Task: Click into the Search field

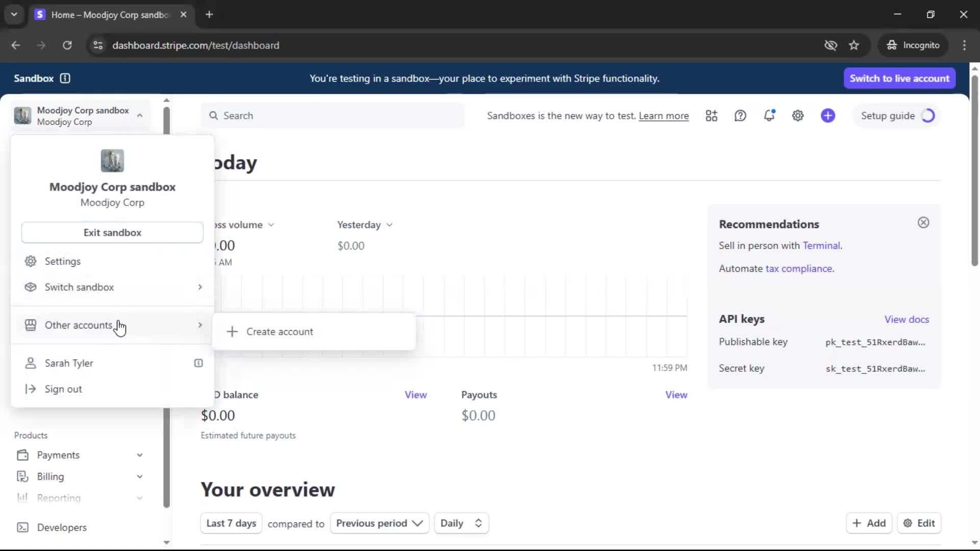Action: pyautogui.click(x=333, y=116)
